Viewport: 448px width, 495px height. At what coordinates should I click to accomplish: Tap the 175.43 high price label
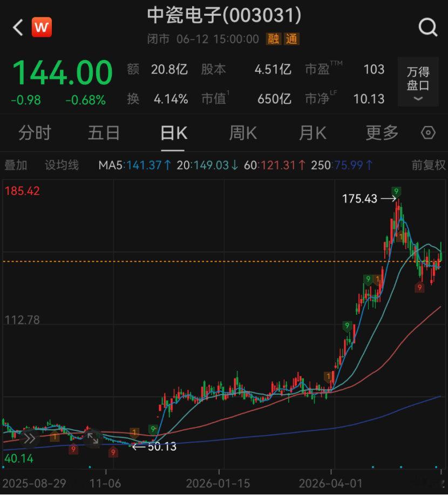click(359, 199)
